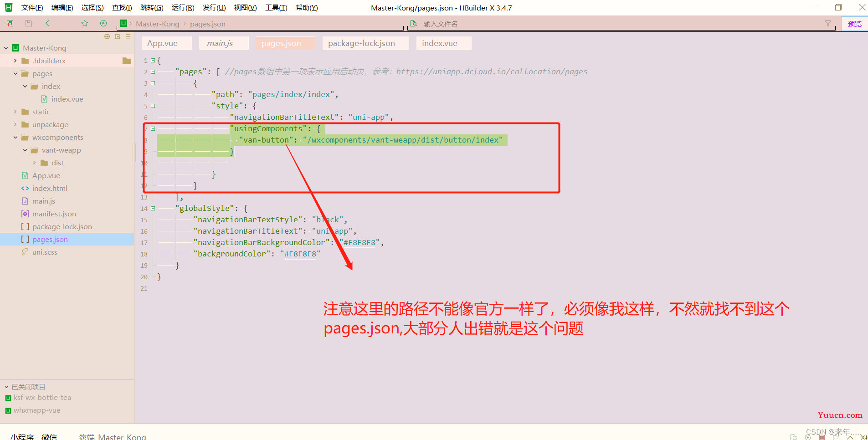Switch to the main.js tab
This screenshot has width=868, height=440.
tap(224, 43)
